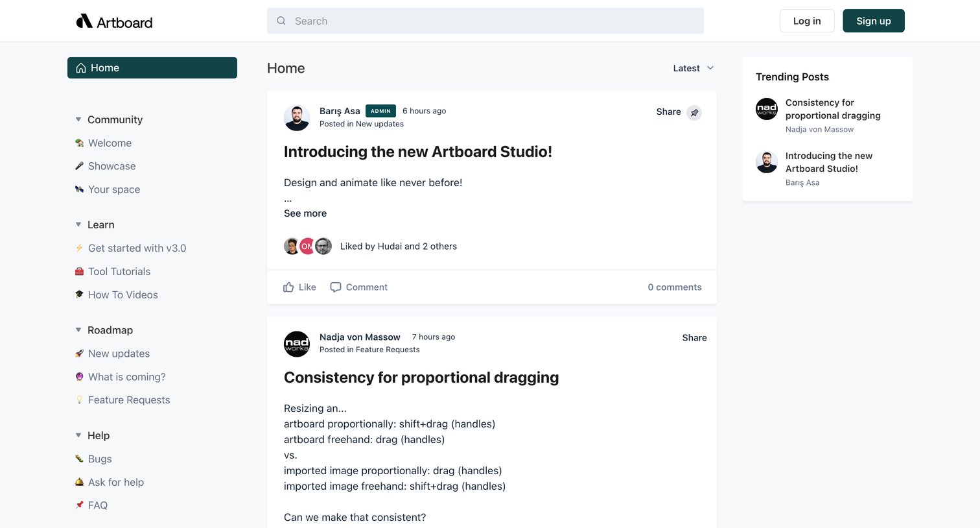Click the Comment speech bubble icon
This screenshot has height=528, width=980.
tap(335, 287)
